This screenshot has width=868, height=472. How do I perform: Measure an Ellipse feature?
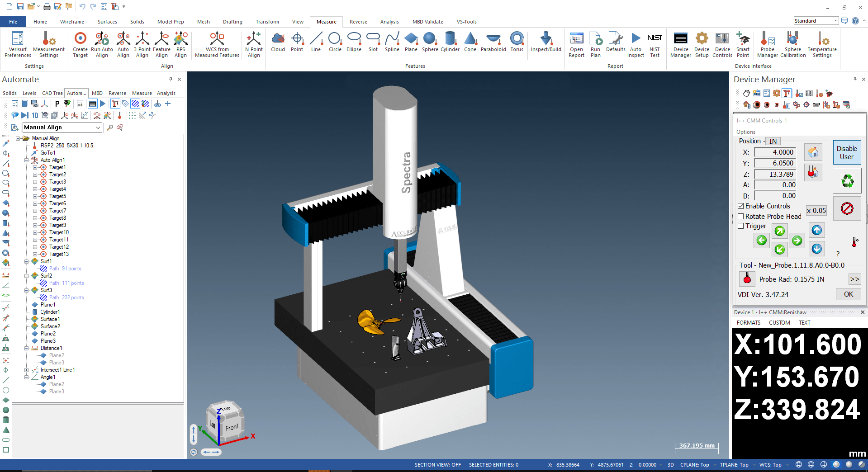click(x=354, y=42)
